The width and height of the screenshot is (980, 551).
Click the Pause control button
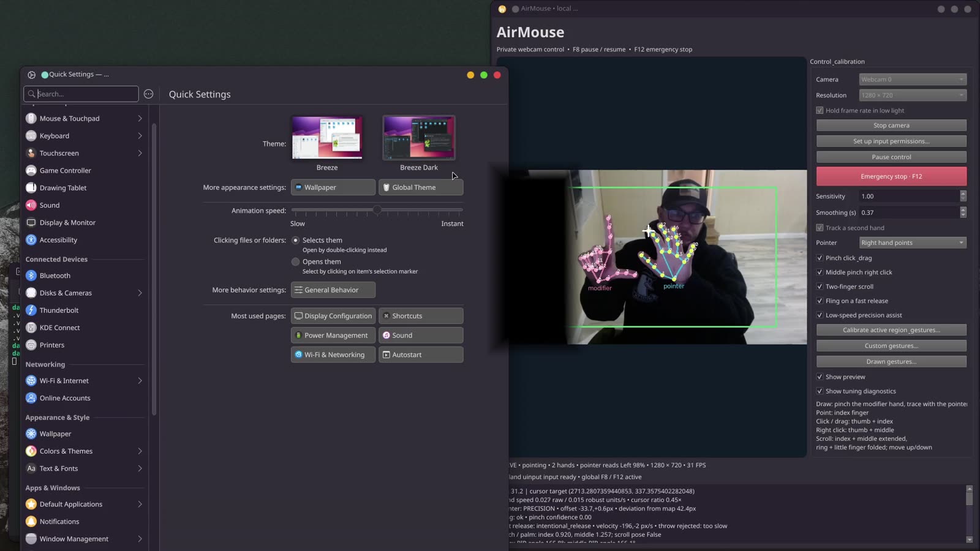click(x=891, y=157)
